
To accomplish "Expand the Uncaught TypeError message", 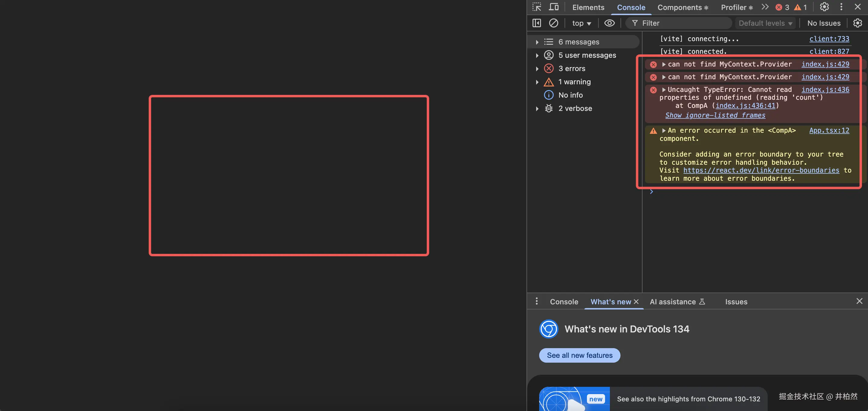I will [664, 90].
